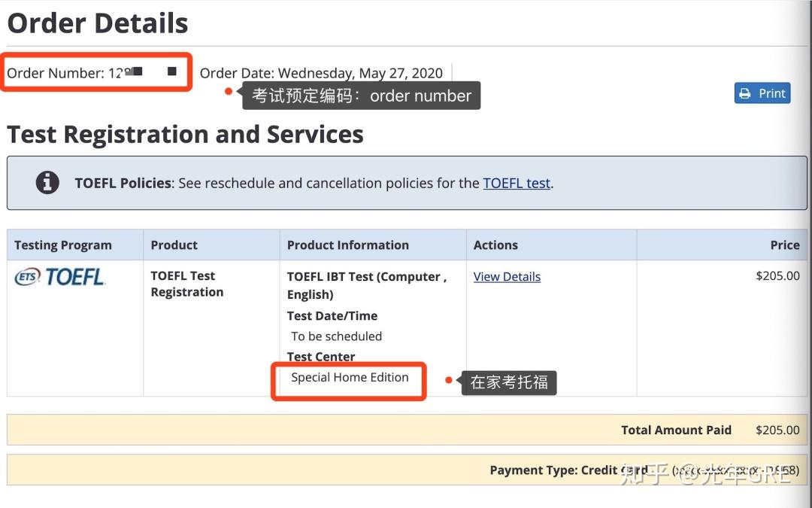The width and height of the screenshot is (812, 508).
Task: Click the Special Home Edition text
Action: pos(350,377)
